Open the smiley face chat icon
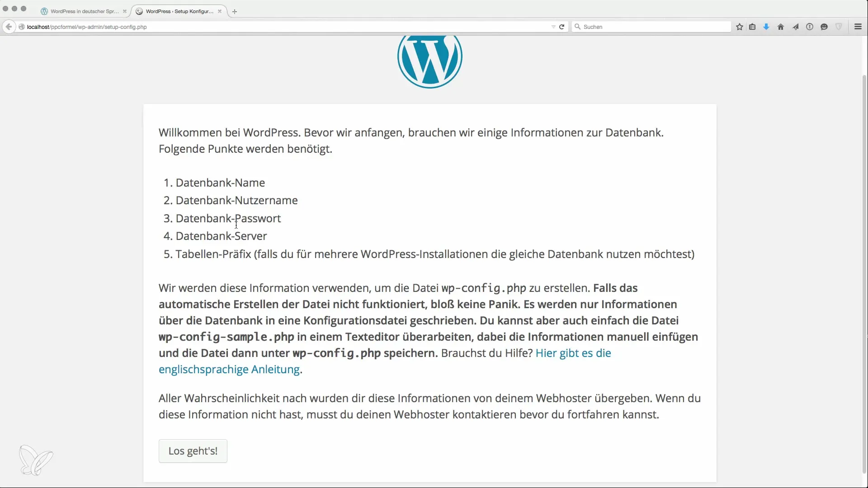The width and height of the screenshot is (868, 488). [x=824, y=27]
